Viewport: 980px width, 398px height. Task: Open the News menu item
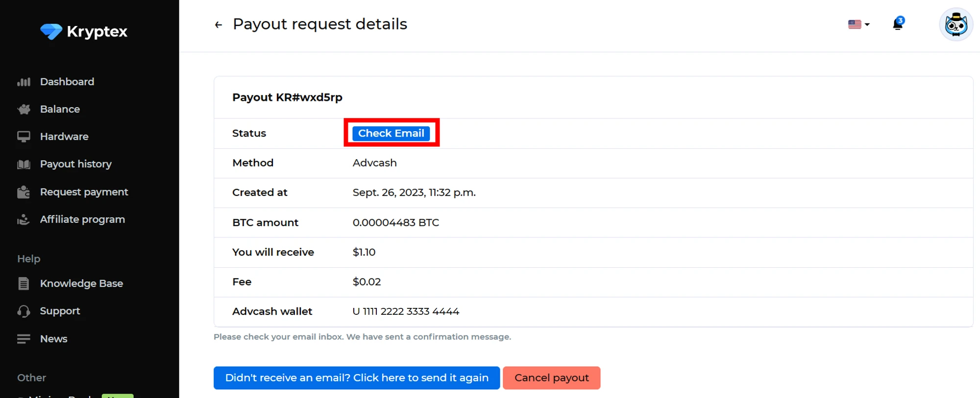click(x=53, y=339)
